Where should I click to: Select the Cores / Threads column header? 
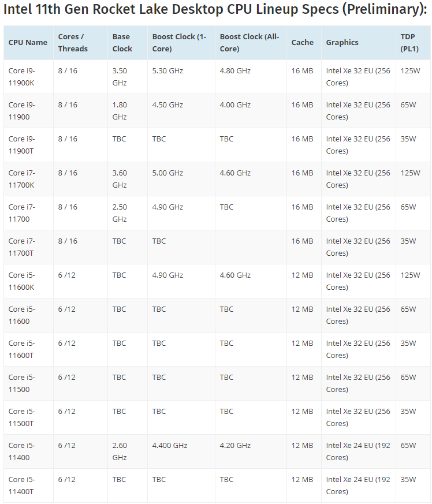tap(73, 43)
